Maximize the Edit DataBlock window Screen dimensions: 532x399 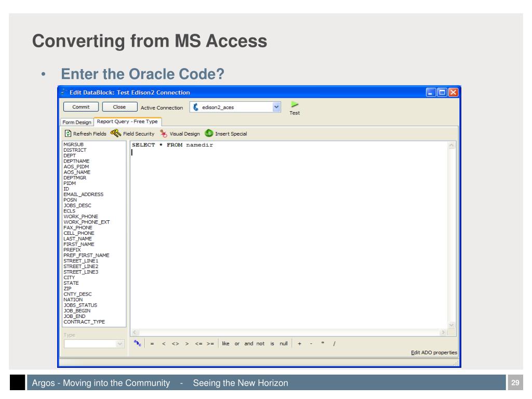[442, 92]
